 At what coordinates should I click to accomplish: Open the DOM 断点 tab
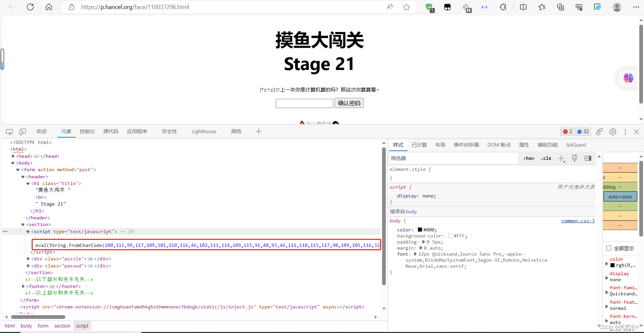point(499,145)
